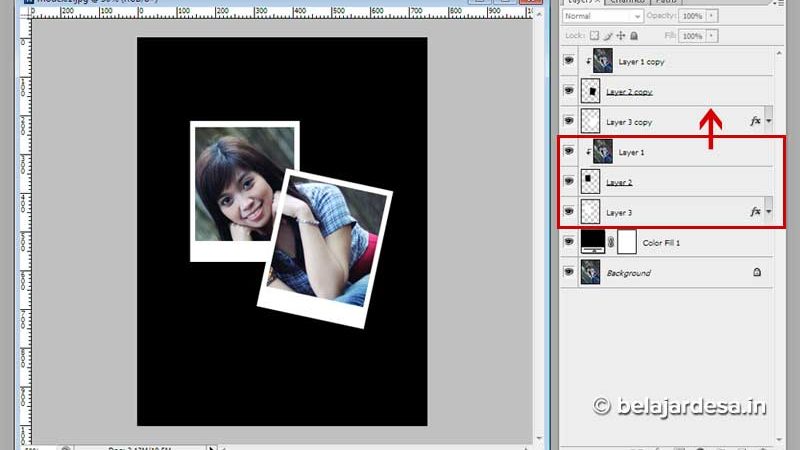The image size is (800, 450).
Task: Click the vertical ruler left of canvas
Action: tap(26, 230)
